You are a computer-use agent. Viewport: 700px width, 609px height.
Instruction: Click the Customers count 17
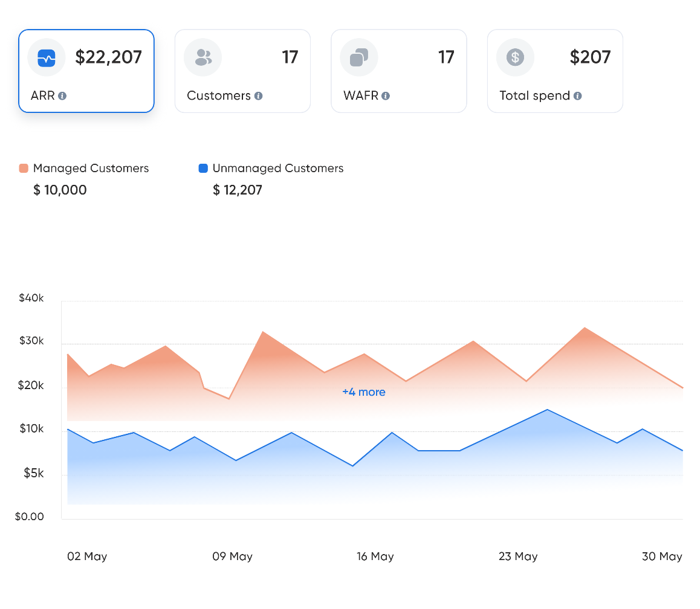point(290,57)
